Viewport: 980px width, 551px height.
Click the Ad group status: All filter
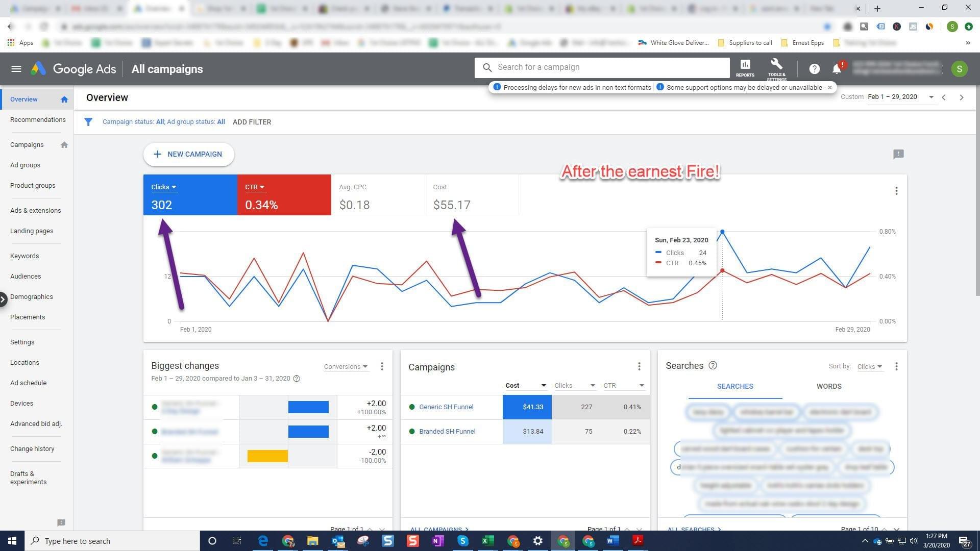coord(196,122)
